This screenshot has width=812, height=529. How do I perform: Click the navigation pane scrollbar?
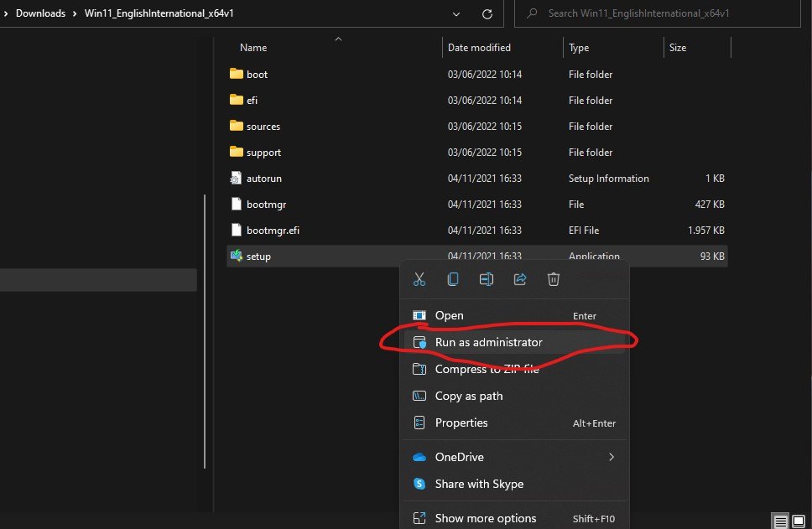pos(205,331)
